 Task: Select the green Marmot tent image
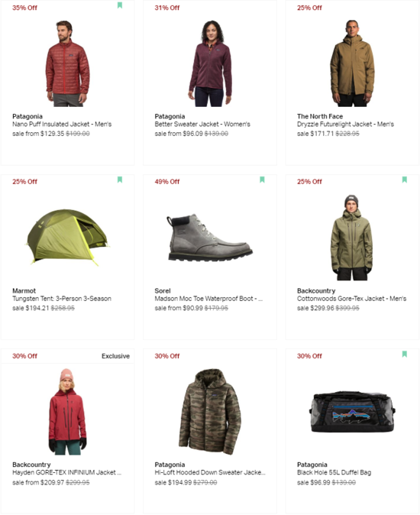coord(67,237)
